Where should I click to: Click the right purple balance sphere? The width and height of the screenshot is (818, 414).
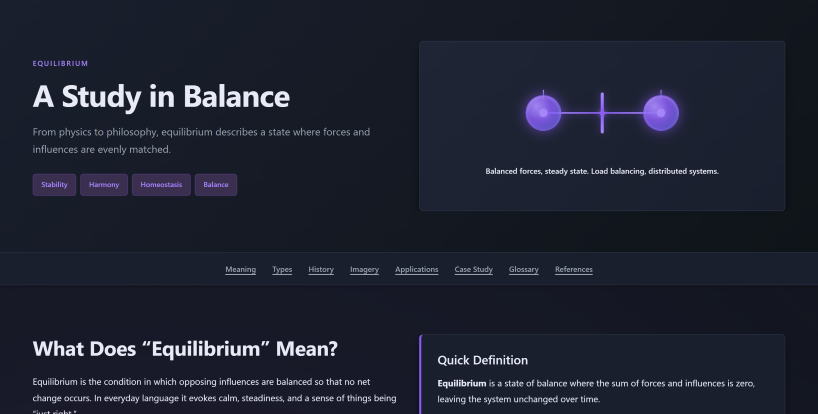point(661,113)
